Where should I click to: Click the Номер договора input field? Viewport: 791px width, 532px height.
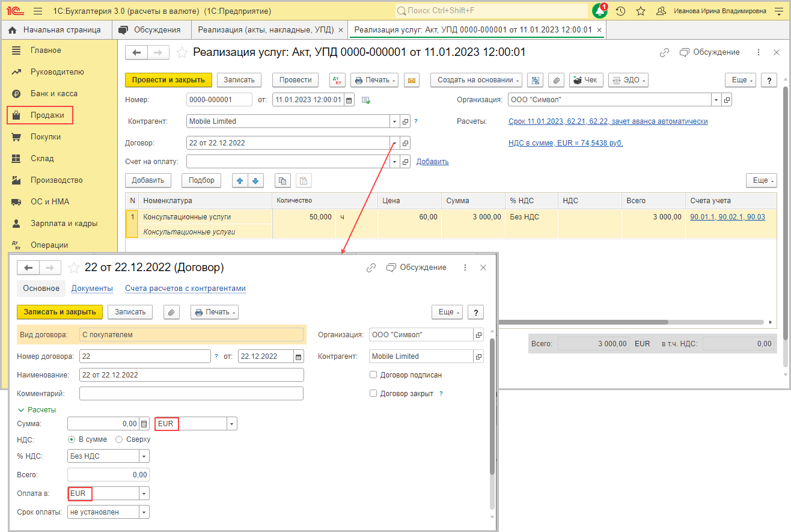pyautogui.click(x=145, y=356)
